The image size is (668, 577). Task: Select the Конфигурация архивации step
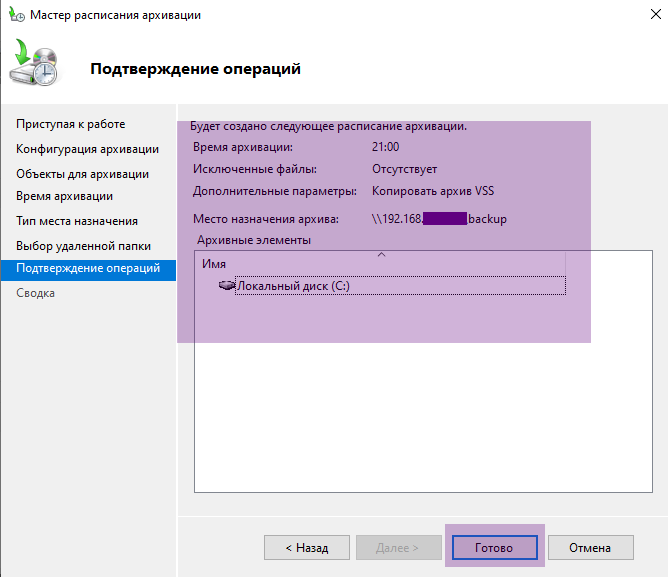point(87,149)
